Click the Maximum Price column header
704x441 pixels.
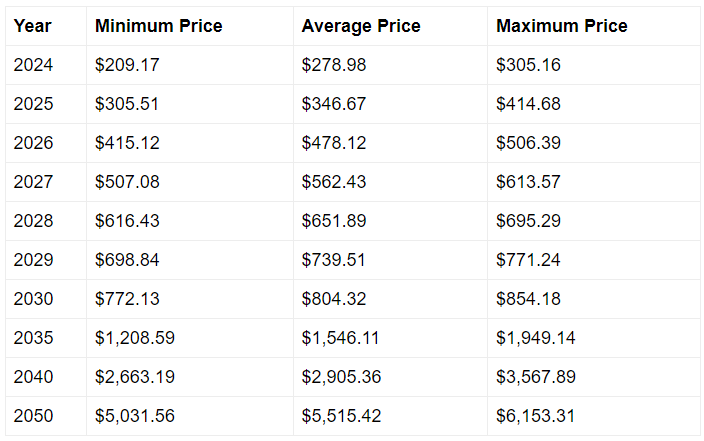pos(594,26)
